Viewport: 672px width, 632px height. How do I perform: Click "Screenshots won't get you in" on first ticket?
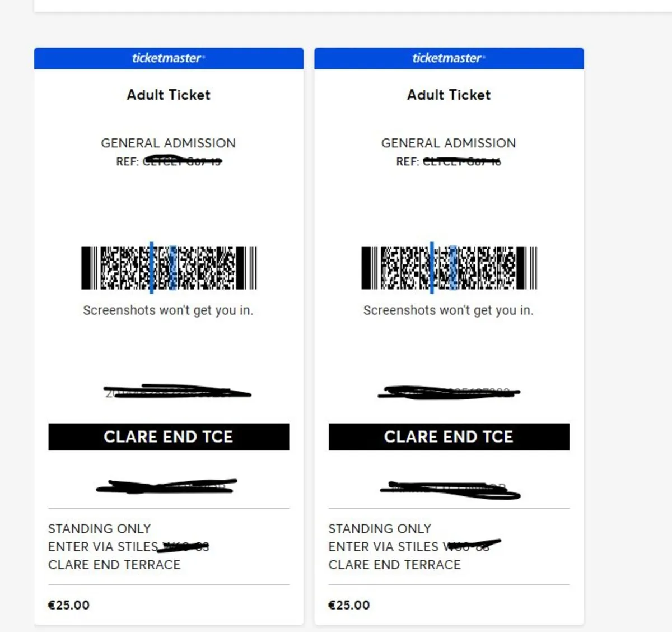tap(168, 310)
